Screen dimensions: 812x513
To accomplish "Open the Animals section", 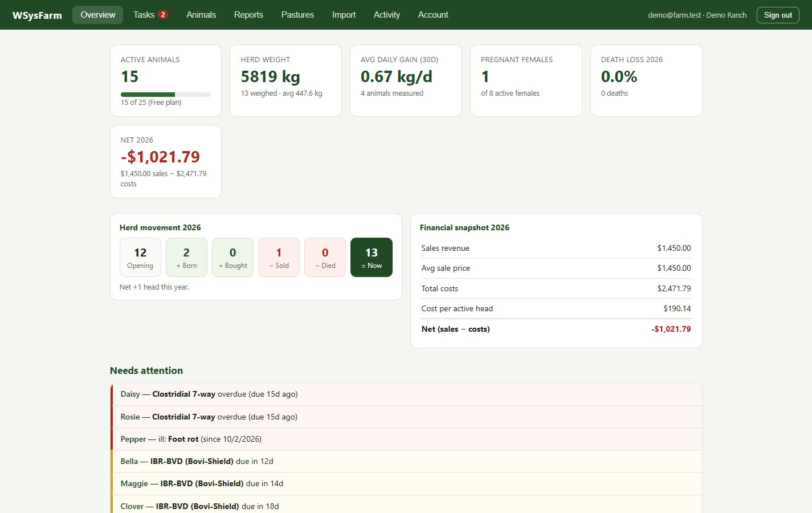I will 201,15.
